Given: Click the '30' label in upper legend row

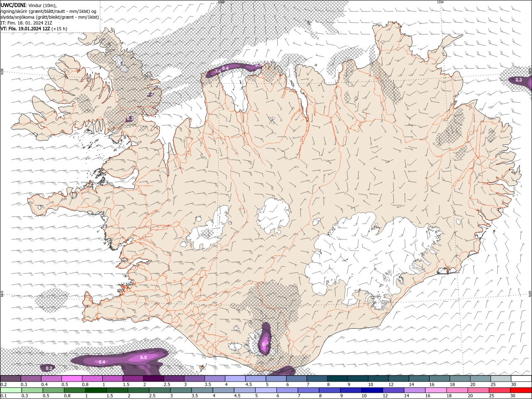Looking at the screenshot, I should [x=514, y=384].
